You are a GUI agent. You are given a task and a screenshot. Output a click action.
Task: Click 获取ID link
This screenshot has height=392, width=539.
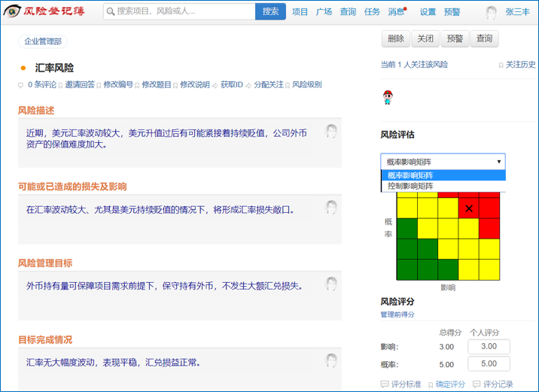[232, 84]
